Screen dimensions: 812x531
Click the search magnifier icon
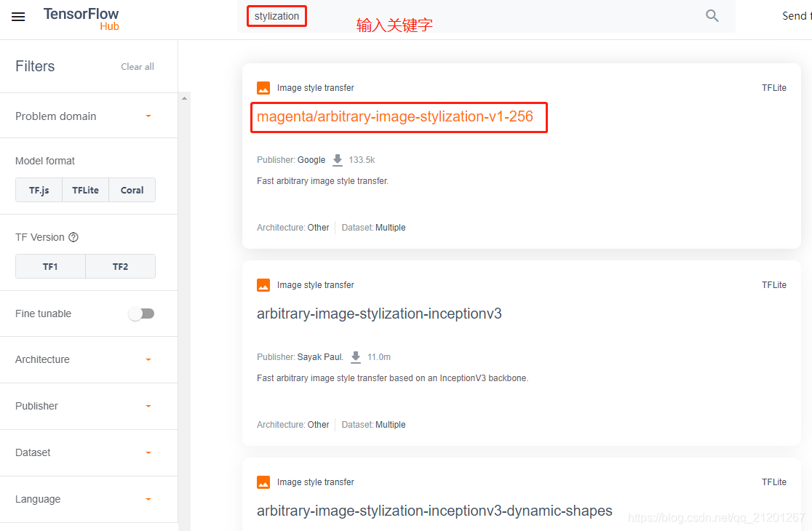point(712,16)
